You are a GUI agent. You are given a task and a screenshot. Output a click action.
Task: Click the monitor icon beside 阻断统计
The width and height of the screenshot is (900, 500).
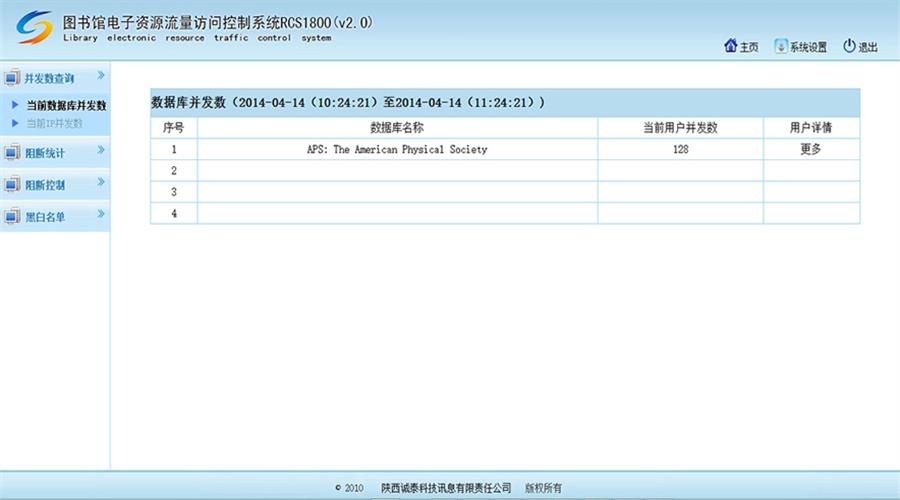12,152
